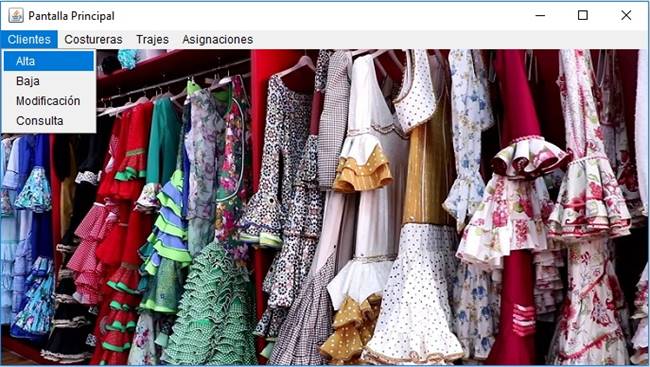Close the Pantalla Principal window

[x=626, y=16]
